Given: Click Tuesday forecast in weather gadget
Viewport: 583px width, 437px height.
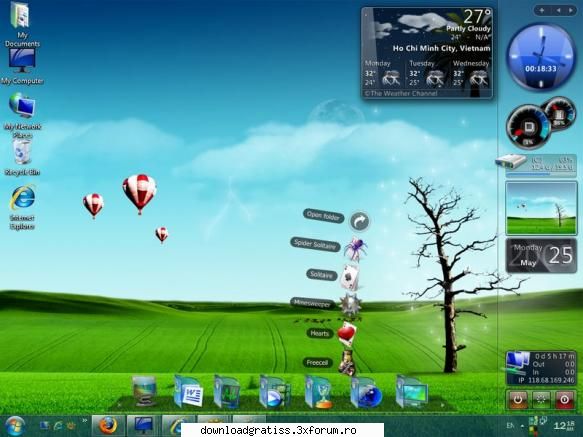Looking at the screenshot, I should [x=427, y=74].
